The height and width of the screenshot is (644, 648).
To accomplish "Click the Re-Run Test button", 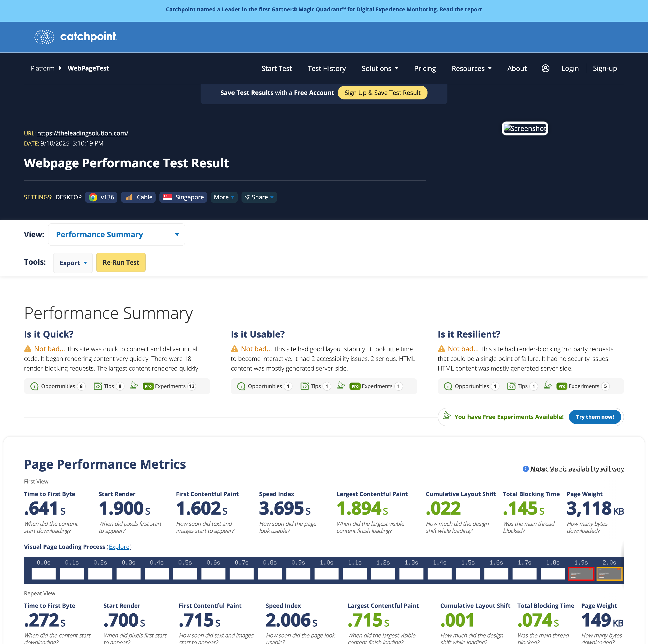I will [121, 263].
